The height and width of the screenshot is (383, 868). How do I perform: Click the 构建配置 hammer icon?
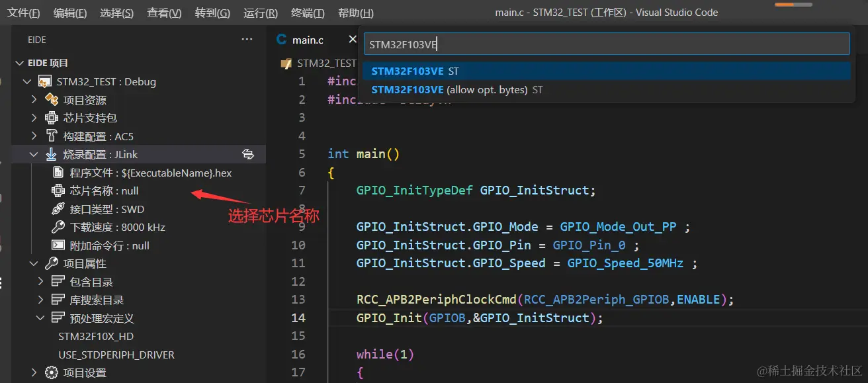tap(52, 136)
